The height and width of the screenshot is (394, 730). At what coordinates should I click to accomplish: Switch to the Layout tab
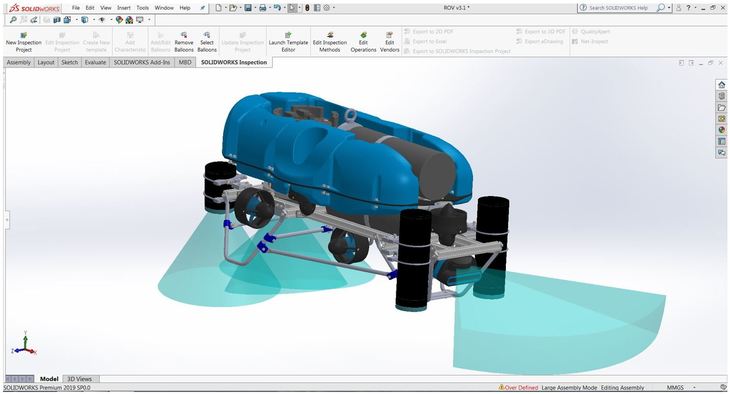tap(46, 62)
